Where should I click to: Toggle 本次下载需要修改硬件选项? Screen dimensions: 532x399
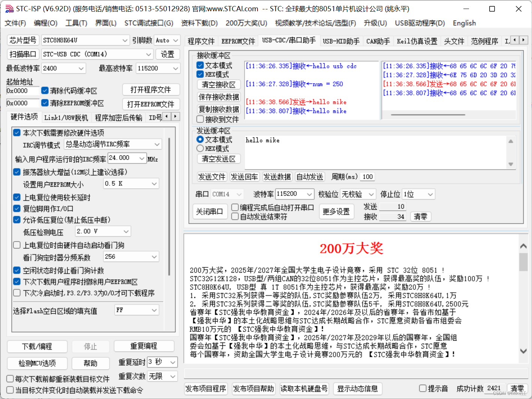[x=17, y=133]
